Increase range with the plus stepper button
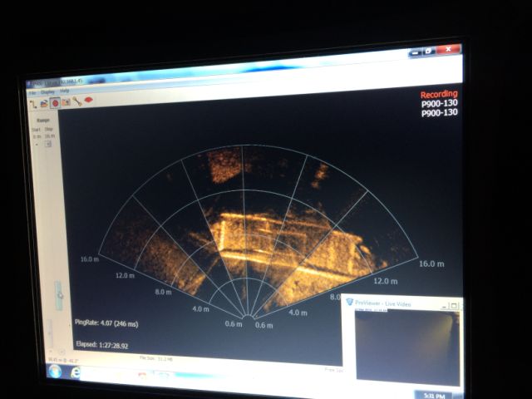The width and height of the screenshot is (532, 399). (48, 144)
